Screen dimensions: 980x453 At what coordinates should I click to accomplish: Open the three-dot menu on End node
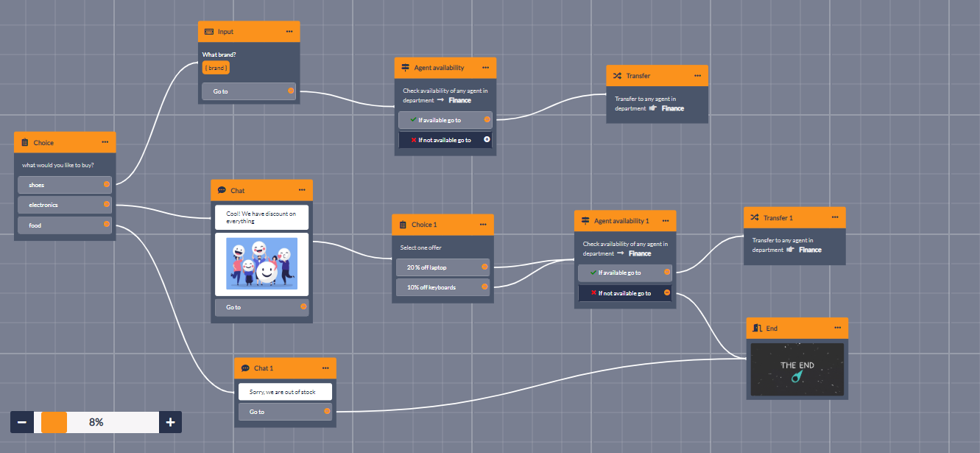[x=837, y=329]
